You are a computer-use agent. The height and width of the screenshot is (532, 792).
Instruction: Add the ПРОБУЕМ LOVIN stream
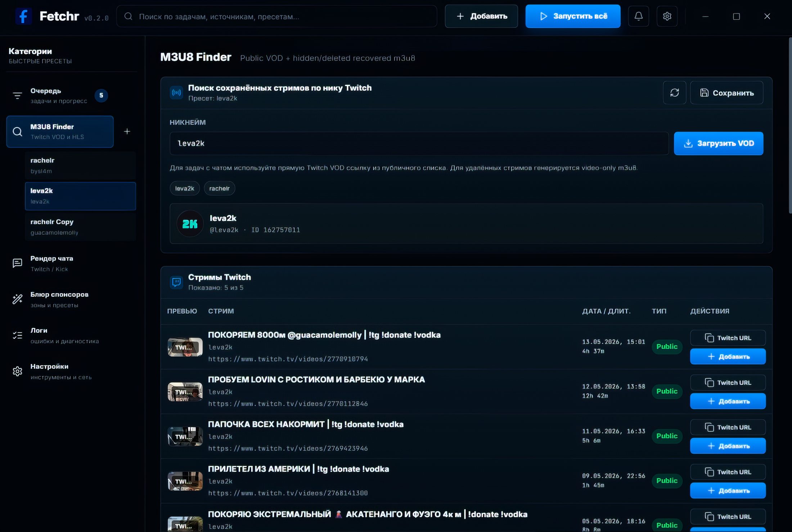(728, 401)
